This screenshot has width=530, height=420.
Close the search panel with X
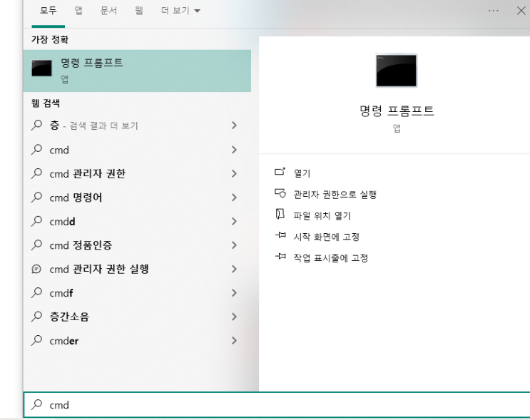(521, 11)
